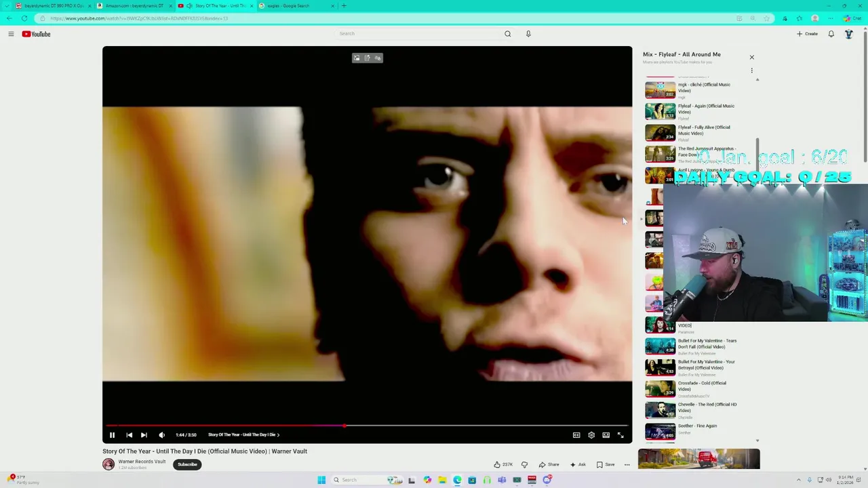The height and width of the screenshot is (488, 868).
Task: Show hidden system tray icons
Action: point(798,480)
